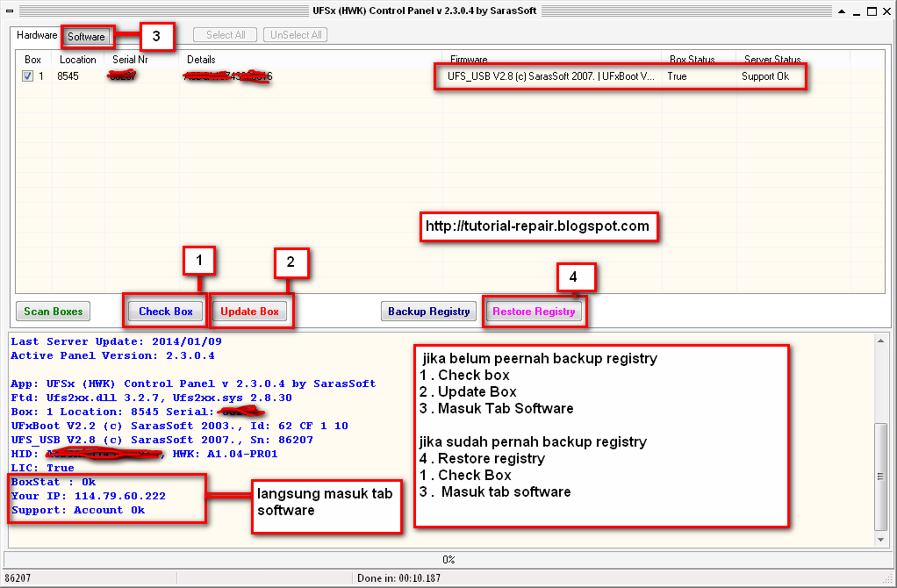
Task: Toggle the checkbox for box 1
Action: click(x=27, y=76)
